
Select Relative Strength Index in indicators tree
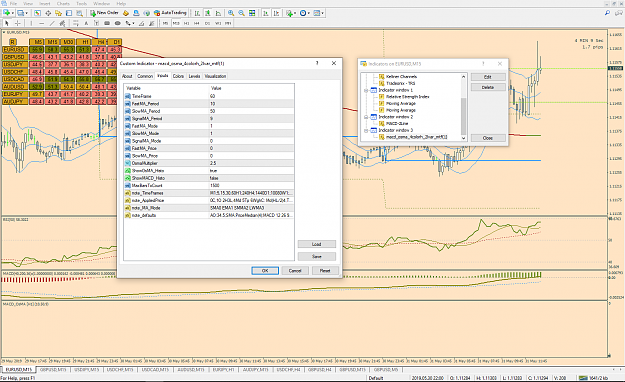pyautogui.click(x=407, y=97)
